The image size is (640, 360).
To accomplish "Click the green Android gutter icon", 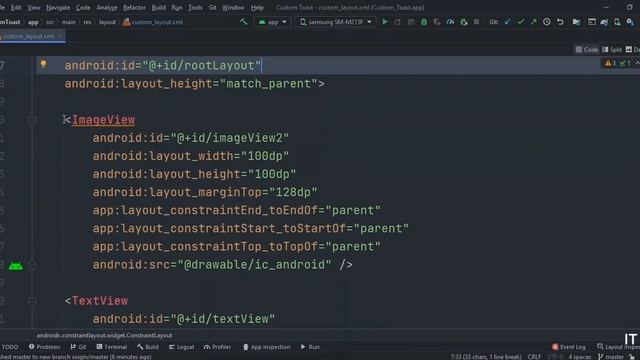I will [16, 266].
